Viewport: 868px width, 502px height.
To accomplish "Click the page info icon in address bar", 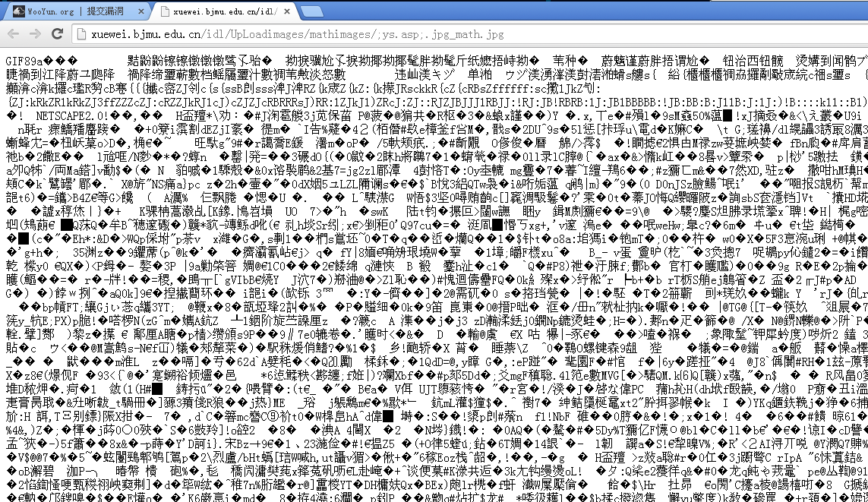I will pyautogui.click(x=81, y=34).
